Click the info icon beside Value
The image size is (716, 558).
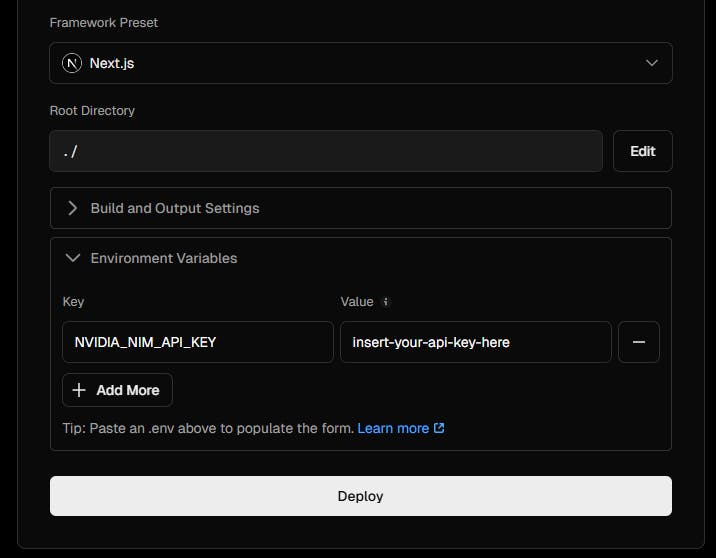point(387,302)
